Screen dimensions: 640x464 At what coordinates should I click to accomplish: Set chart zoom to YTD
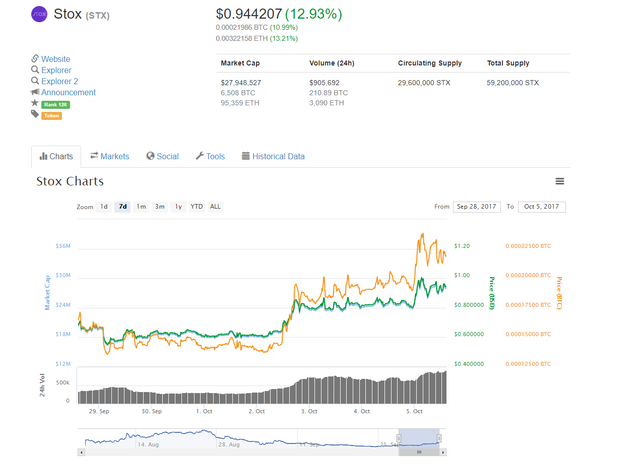197,206
